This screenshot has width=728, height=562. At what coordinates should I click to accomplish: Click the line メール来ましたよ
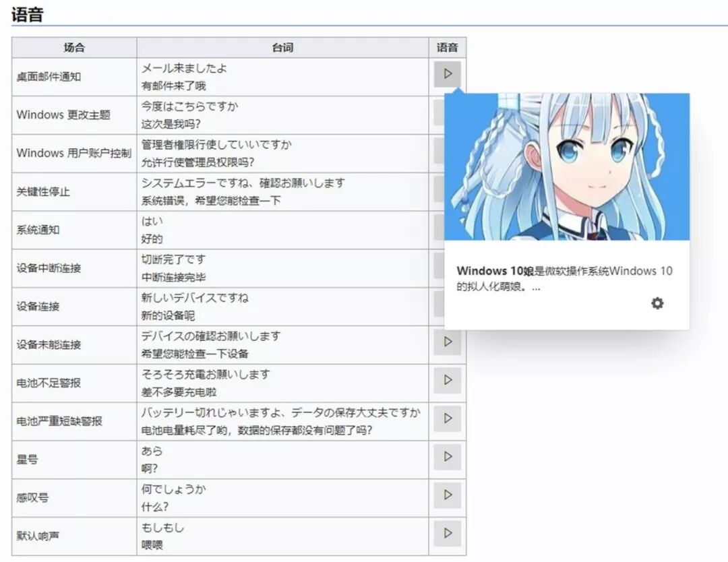tap(184, 68)
